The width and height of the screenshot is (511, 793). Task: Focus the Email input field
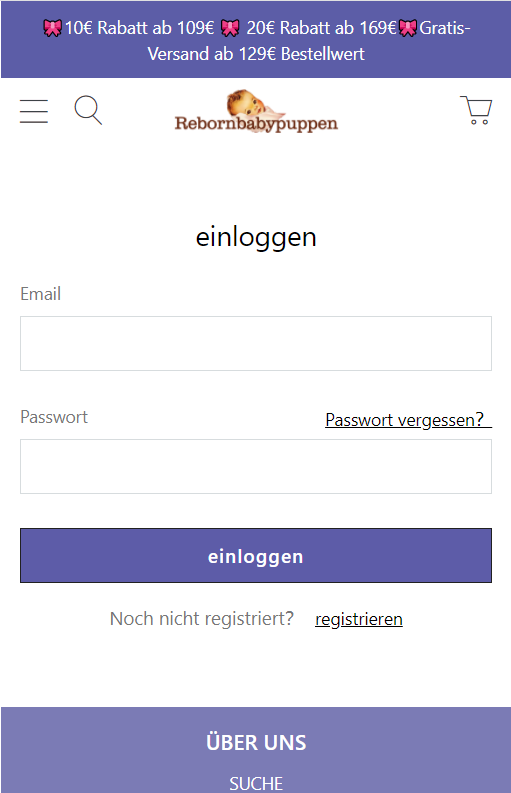coord(256,343)
